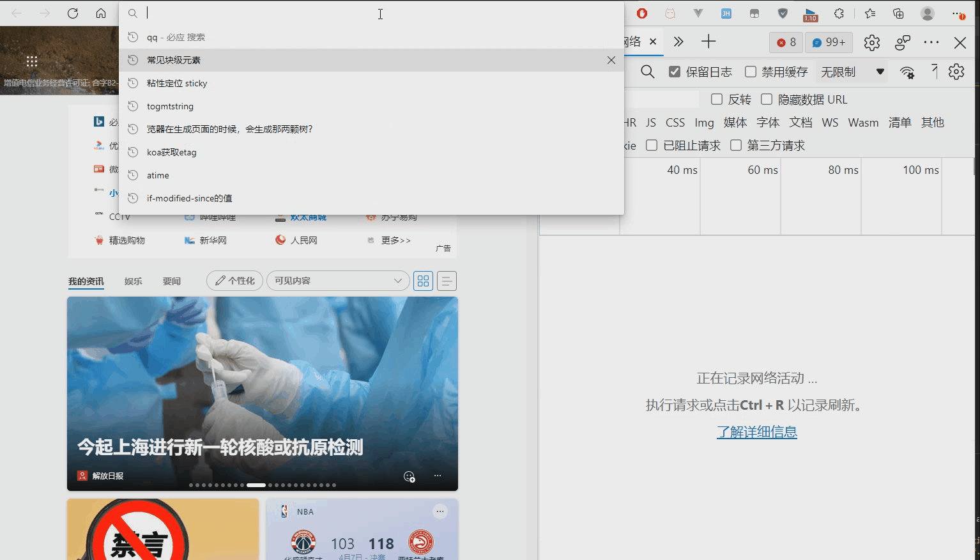Open the browser favorites star list
Viewport: 980px width, 560px height.
click(x=870, y=13)
